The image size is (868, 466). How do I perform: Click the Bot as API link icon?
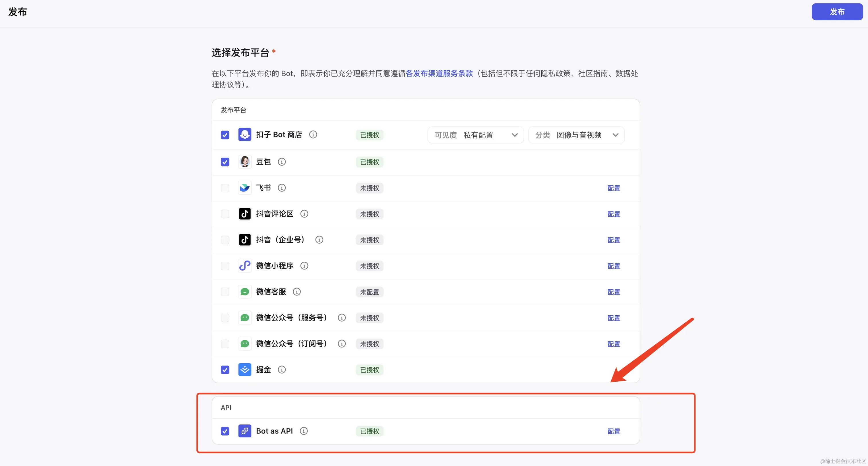click(245, 431)
